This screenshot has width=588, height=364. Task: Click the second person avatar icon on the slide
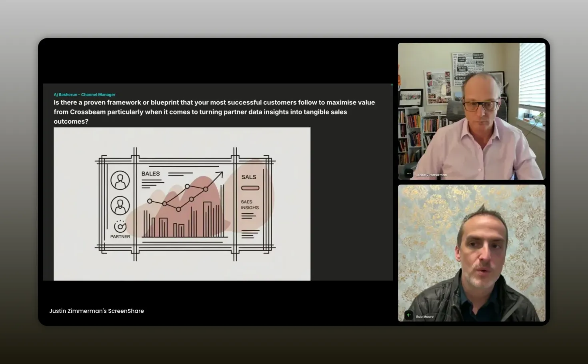coord(119,205)
